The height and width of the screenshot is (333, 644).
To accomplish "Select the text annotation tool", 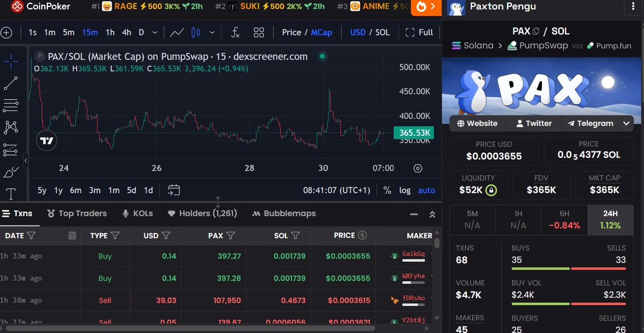I will pos(11,194).
